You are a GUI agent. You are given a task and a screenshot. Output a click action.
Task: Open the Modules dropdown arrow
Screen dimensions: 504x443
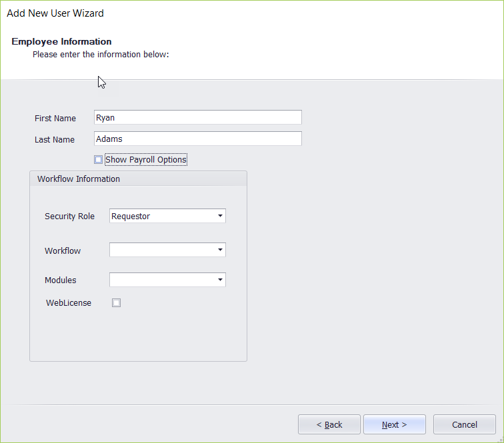pyautogui.click(x=219, y=280)
